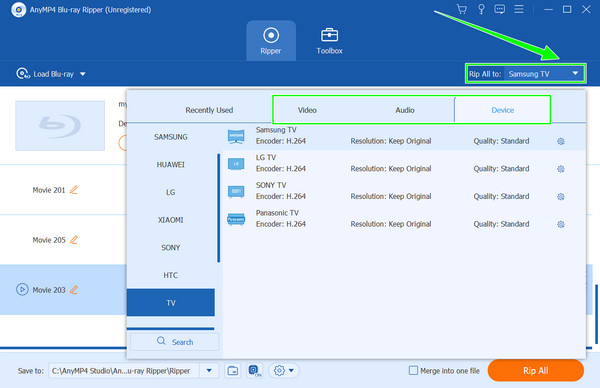
Task: Select the Panasonic TV profile name
Action: pyautogui.click(x=277, y=213)
